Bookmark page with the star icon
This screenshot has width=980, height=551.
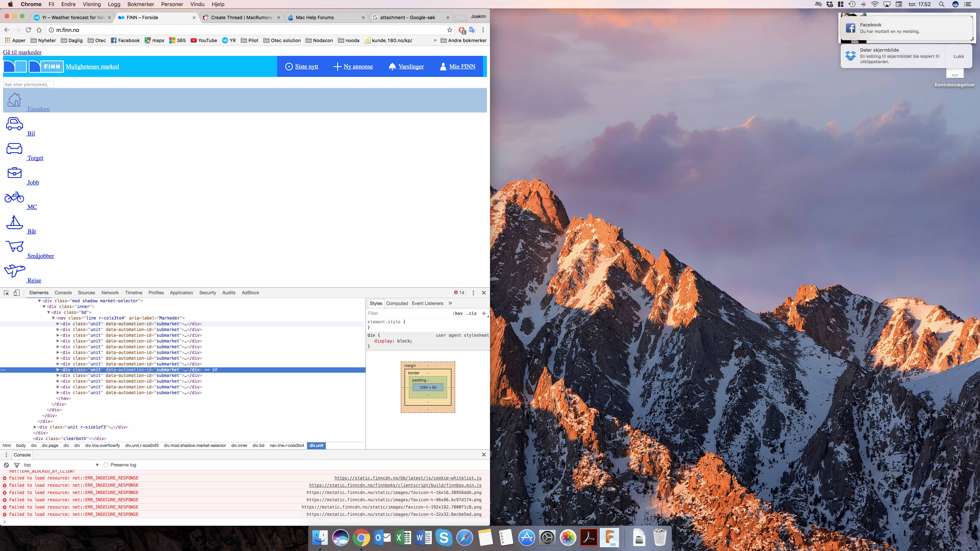[450, 30]
